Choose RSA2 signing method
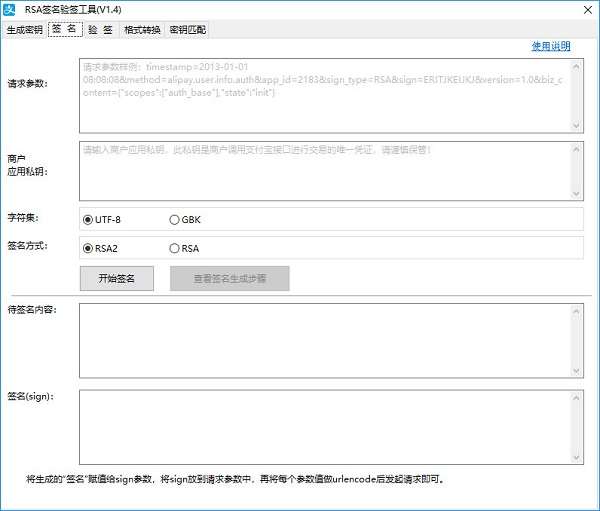Screen dimensions: 600x511 tap(100, 248)
